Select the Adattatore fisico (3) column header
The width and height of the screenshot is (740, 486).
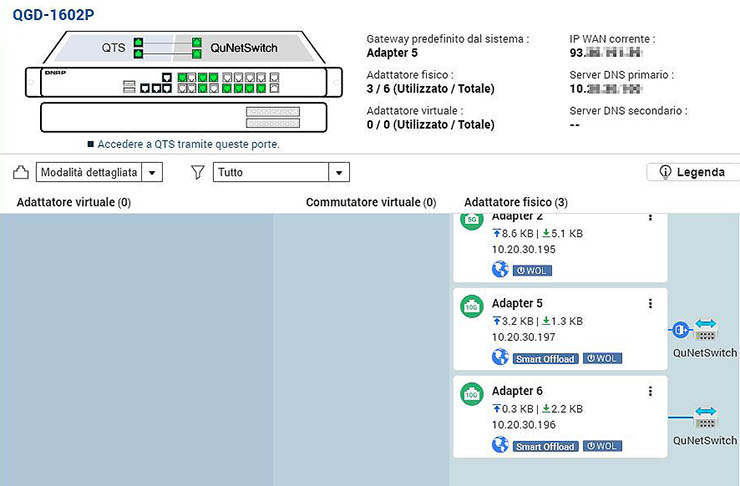tap(516, 202)
